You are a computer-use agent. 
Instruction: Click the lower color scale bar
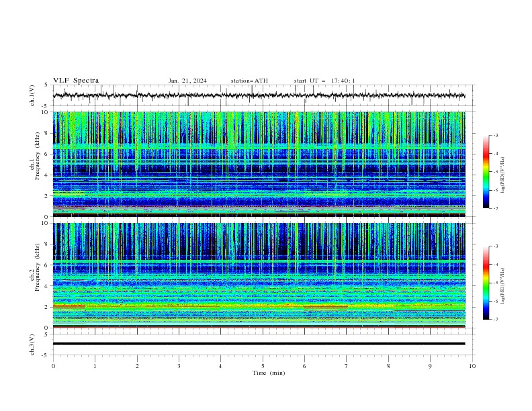486,283
